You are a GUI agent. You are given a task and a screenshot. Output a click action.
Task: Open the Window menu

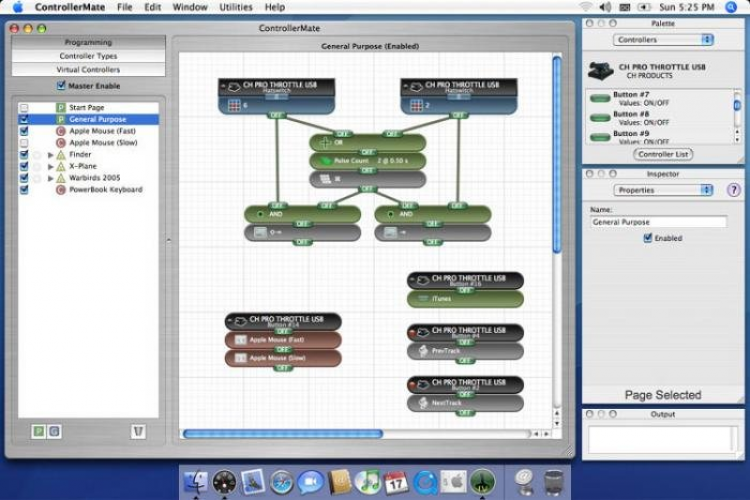tap(190, 7)
